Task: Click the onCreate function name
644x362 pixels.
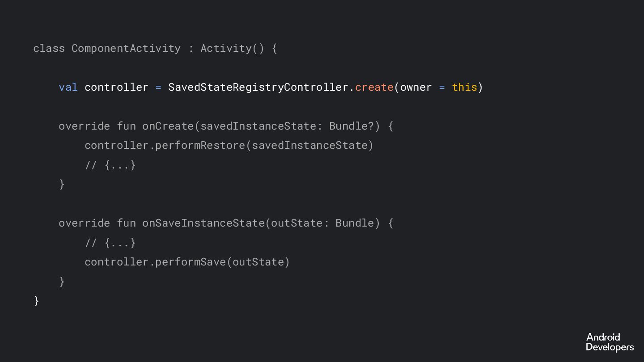Action: pyautogui.click(x=168, y=126)
